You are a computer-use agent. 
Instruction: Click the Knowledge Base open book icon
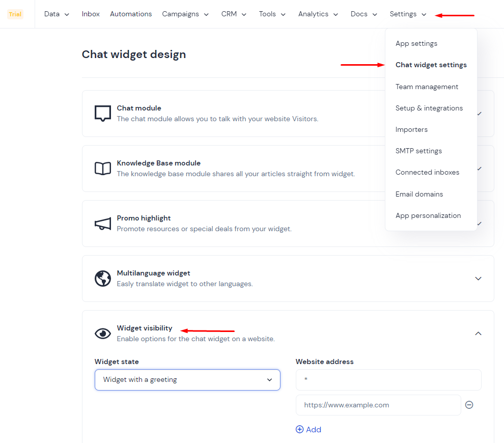click(x=103, y=169)
